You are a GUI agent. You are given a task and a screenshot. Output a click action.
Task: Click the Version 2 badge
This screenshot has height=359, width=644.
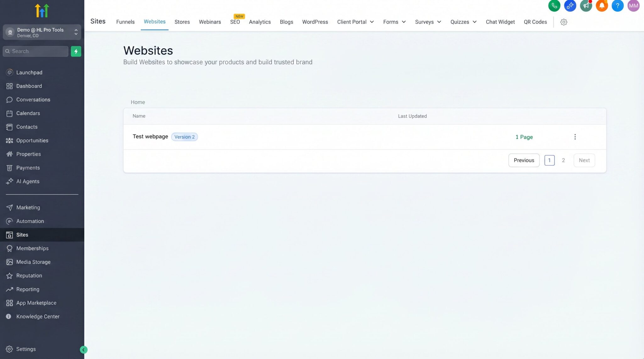pos(184,137)
